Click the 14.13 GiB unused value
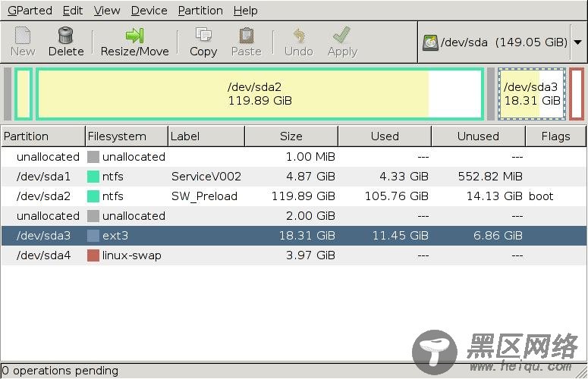 click(x=494, y=196)
